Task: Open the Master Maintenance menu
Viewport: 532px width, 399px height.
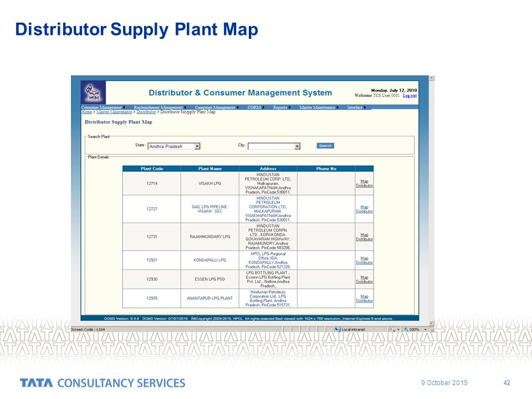Action: click(319, 108)
